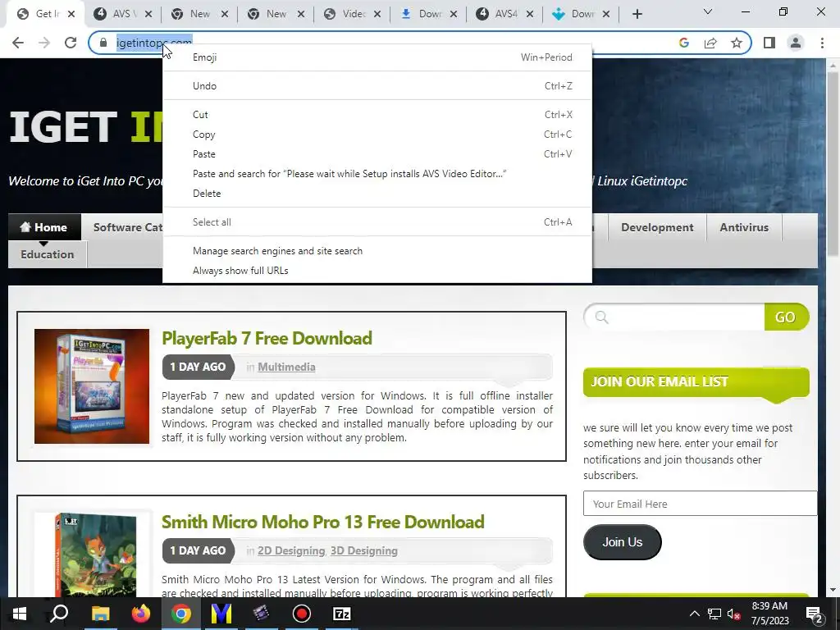Open the yellow M app in taskbar
The width and height of the screenshot is (840, 630).
coord(221,614)
